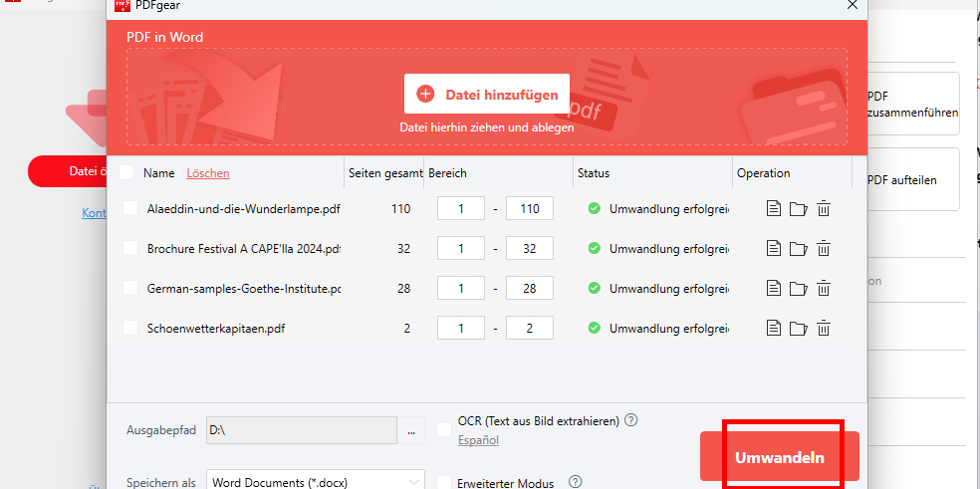This screenshot has width=980, height=489.
Task: Tick checkbox for Schoenwetterkapitaen.pdf
Action: click(x=130, y=327)
